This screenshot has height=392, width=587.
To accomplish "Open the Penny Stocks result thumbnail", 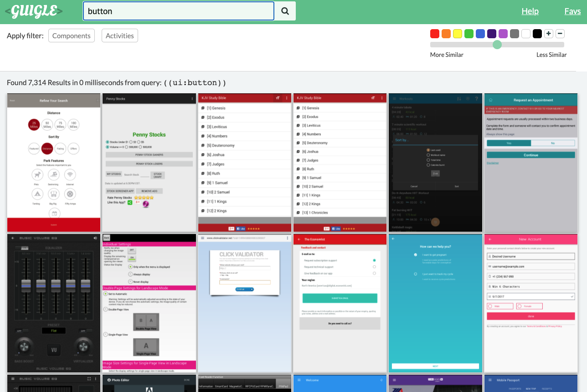I will point(149,163).
